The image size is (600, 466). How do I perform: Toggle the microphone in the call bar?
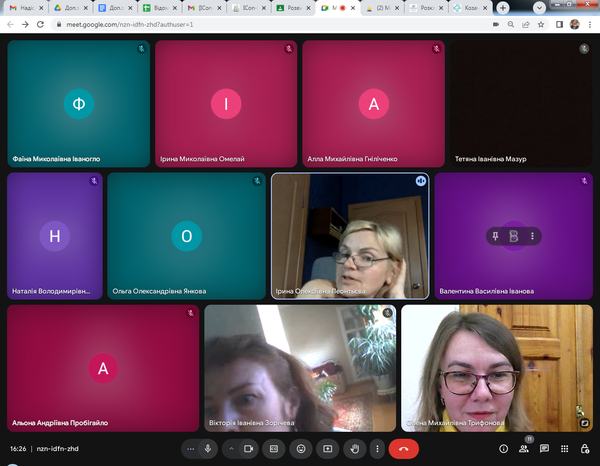[x=207, y=449]
